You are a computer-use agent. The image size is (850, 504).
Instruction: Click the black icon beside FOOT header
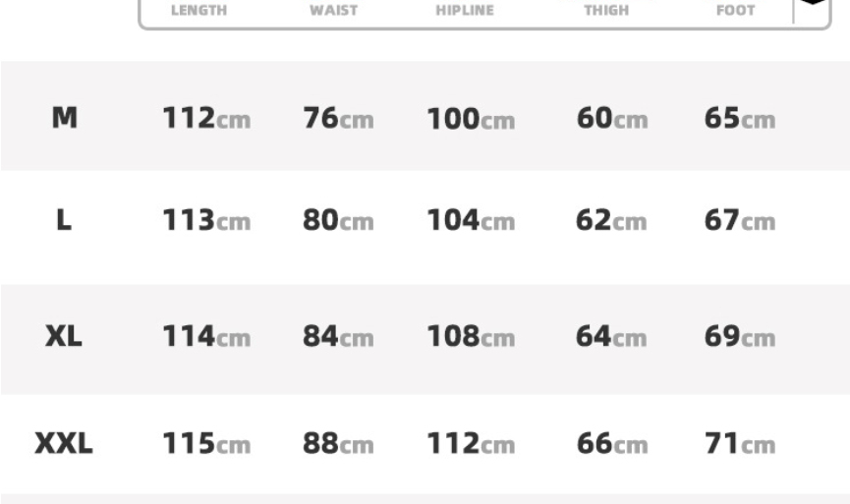[x=813, y=2]
